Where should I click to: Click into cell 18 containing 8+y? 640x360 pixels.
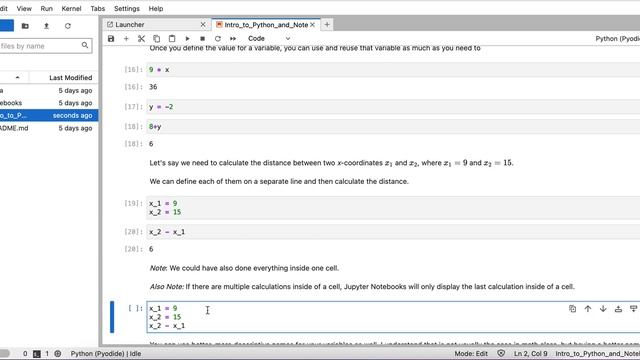coord(393,127)
